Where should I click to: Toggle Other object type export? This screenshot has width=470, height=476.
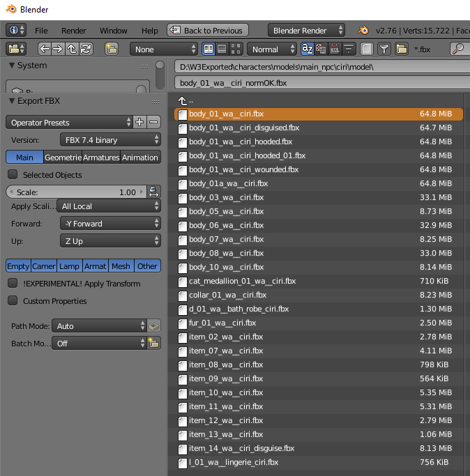147,266
